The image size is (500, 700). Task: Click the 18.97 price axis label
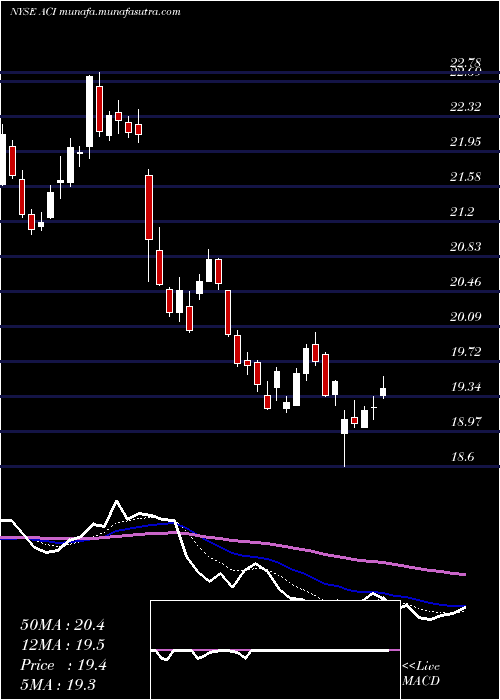pyautogui.click(x=468, y=421)
